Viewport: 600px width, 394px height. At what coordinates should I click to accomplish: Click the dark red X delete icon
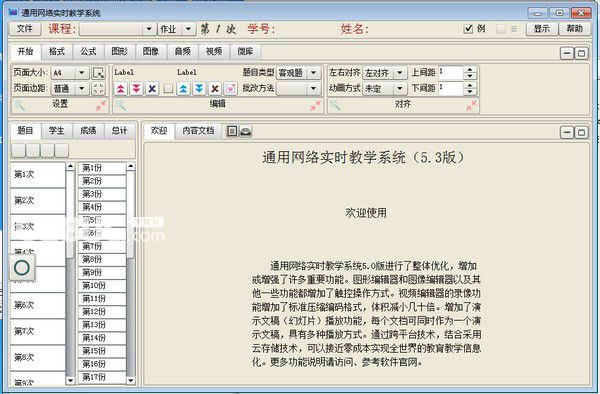[215, 89]
